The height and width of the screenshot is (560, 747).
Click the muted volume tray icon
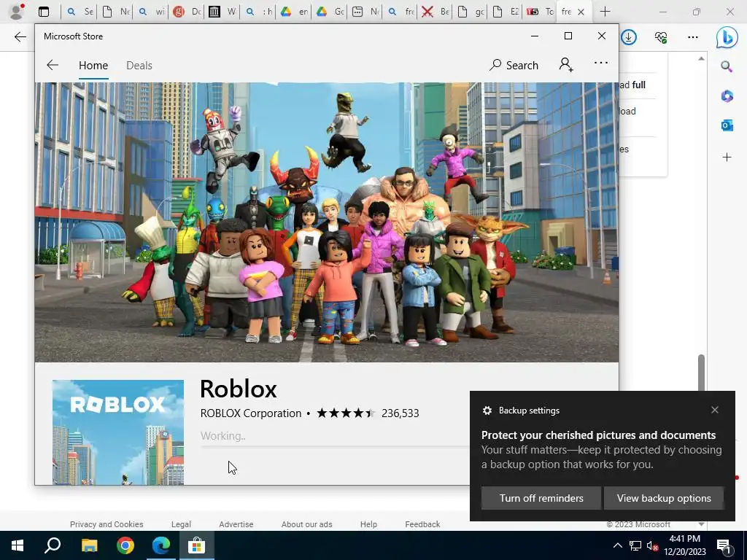[x=653, y=545]
